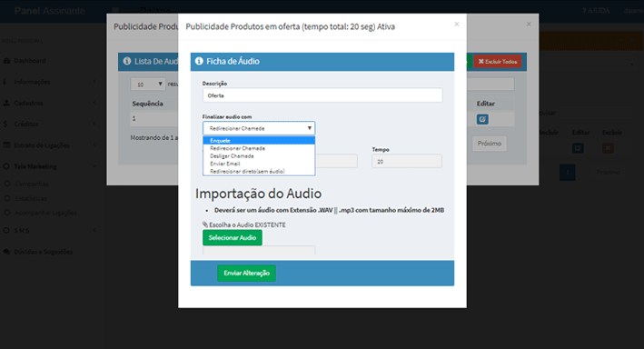Collapse Tele Marketing sidebar menu
This screenshot has width=644, height=349.
pos(49,166)
